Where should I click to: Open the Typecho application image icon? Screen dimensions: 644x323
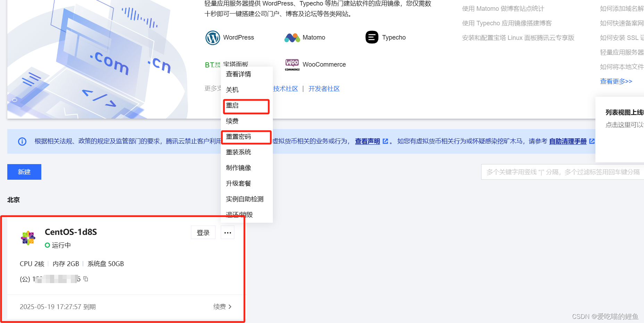click(x=371, y=37)
